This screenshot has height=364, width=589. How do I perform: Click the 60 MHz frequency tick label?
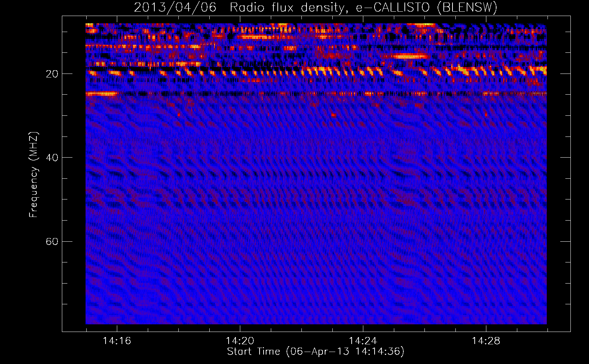point(52,242)
